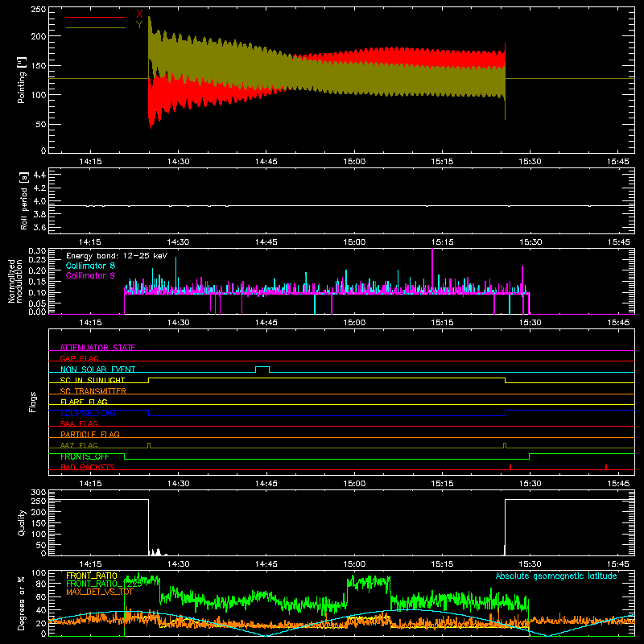This screenshot has height=644, width=644.
Task: Select the red 'X' legend label
Action: pos(139,14)
